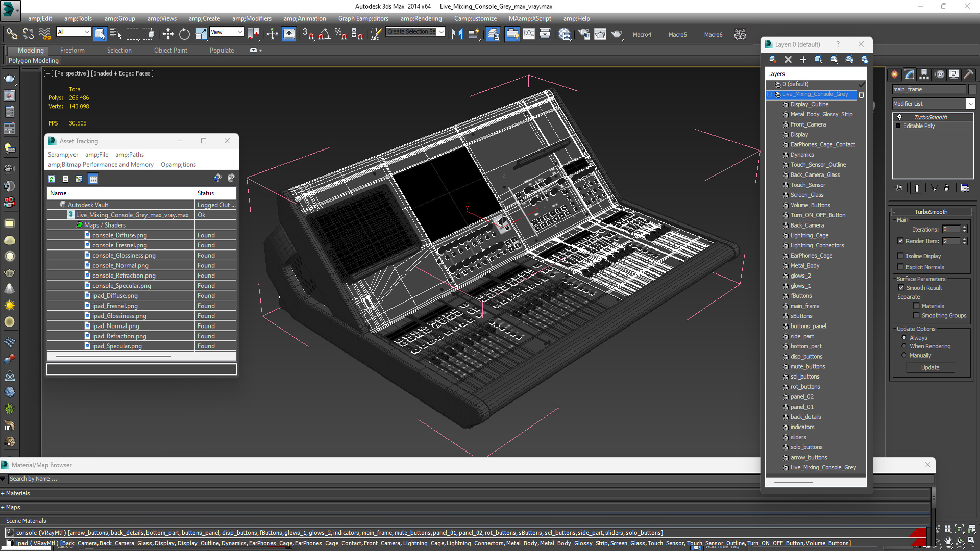This screenshot has height=551, width=980.
Task: Switch to Object Paint ribbon tab
Action: point(170,51)
